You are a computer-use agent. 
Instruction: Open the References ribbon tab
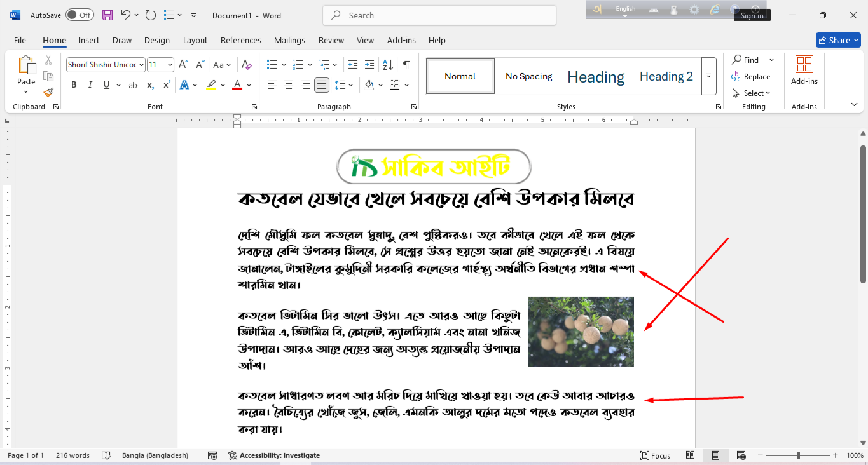tap(240, 40)
